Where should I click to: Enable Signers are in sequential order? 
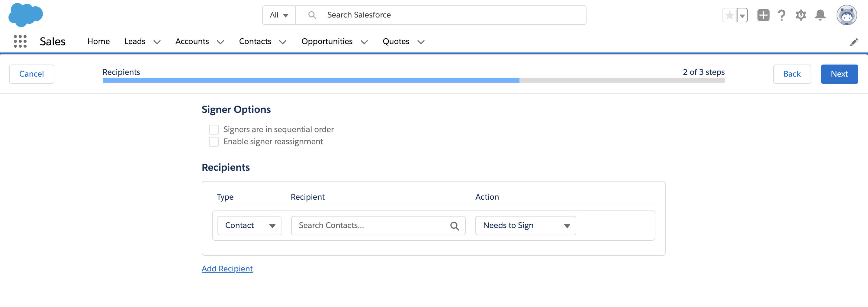214,130
